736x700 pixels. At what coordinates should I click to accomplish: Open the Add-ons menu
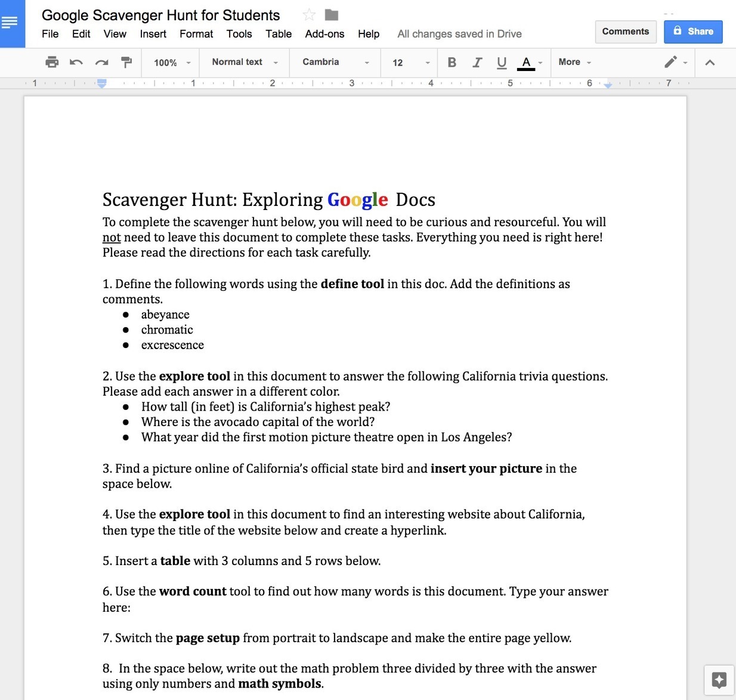pos(324,34)
